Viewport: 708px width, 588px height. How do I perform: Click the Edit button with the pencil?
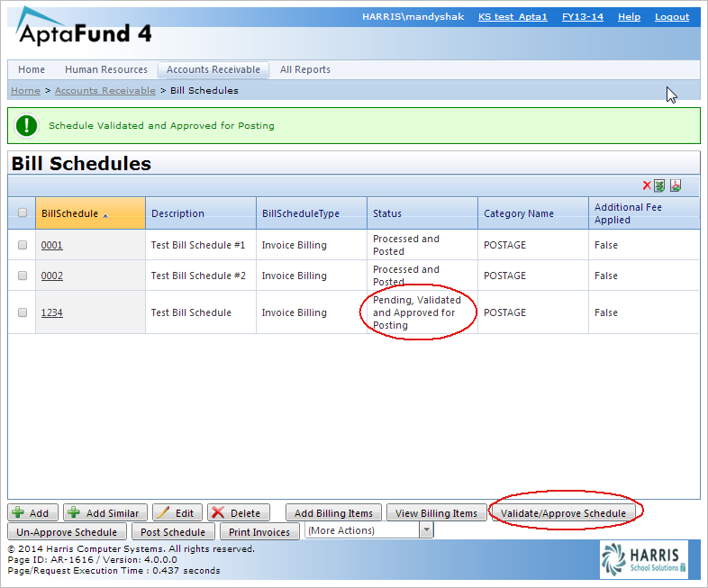[177, 513]
